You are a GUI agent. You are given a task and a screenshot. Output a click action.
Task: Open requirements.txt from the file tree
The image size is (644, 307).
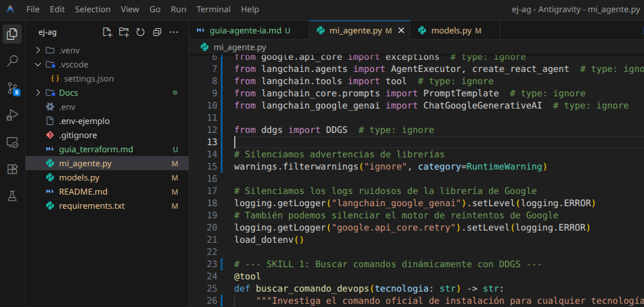[x=92, y=206]
